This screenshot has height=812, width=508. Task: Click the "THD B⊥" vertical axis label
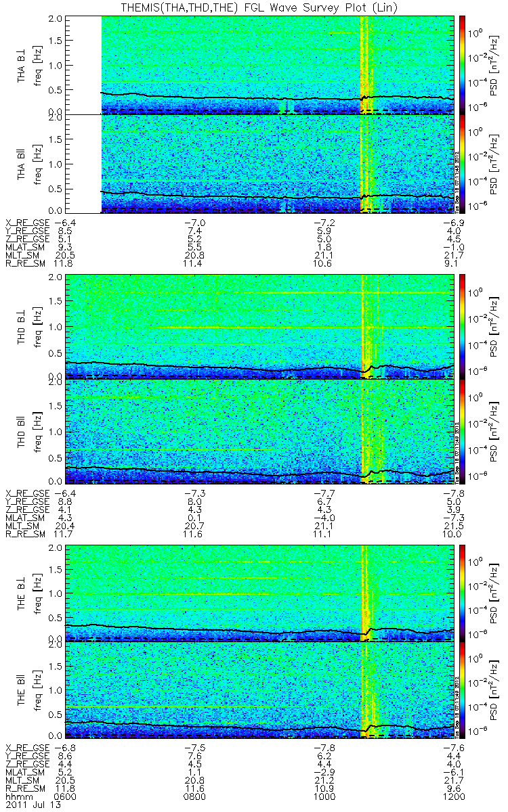[x=23, y=328]
